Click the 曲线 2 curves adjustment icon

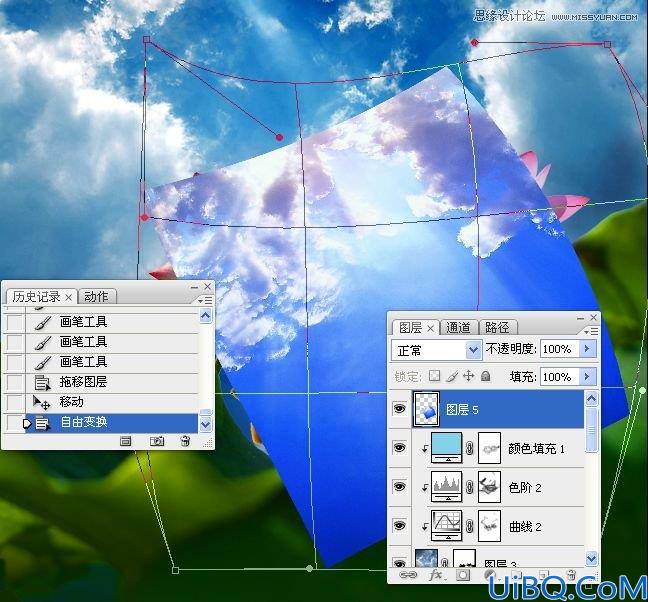pos(446,526)
